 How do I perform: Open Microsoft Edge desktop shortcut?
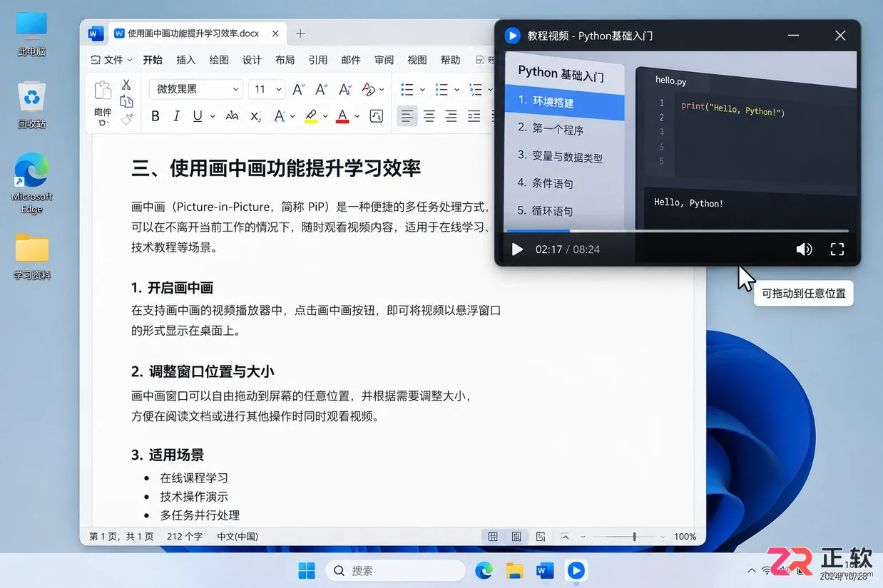pyautogui.click(x=32, y=183)
